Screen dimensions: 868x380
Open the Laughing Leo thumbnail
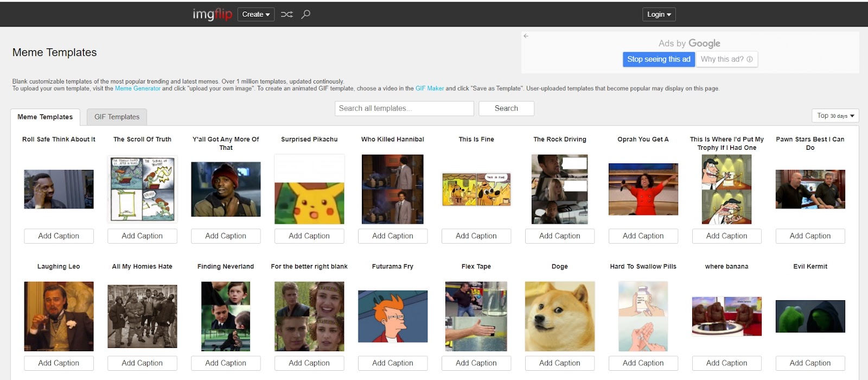59,316
